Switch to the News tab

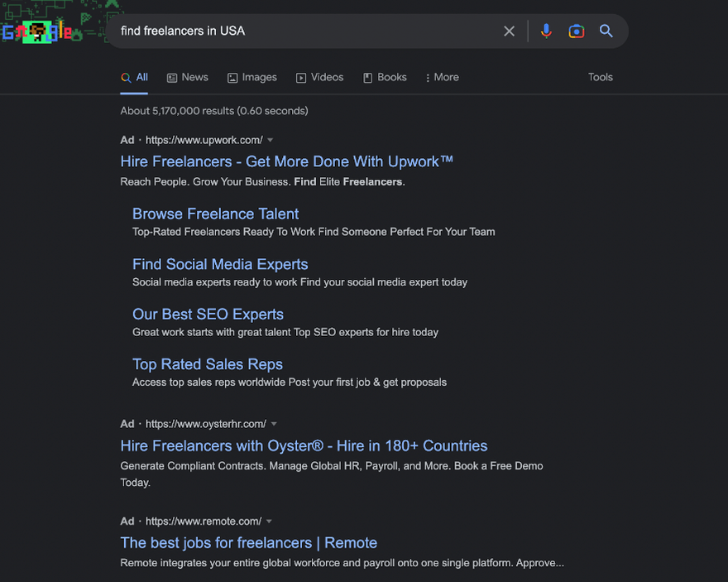click(188, 78)
